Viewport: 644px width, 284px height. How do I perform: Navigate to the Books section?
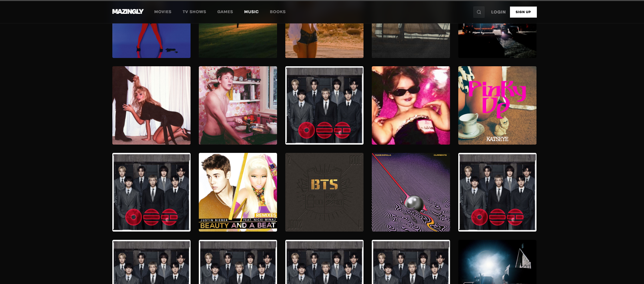(x=278, y=12)
